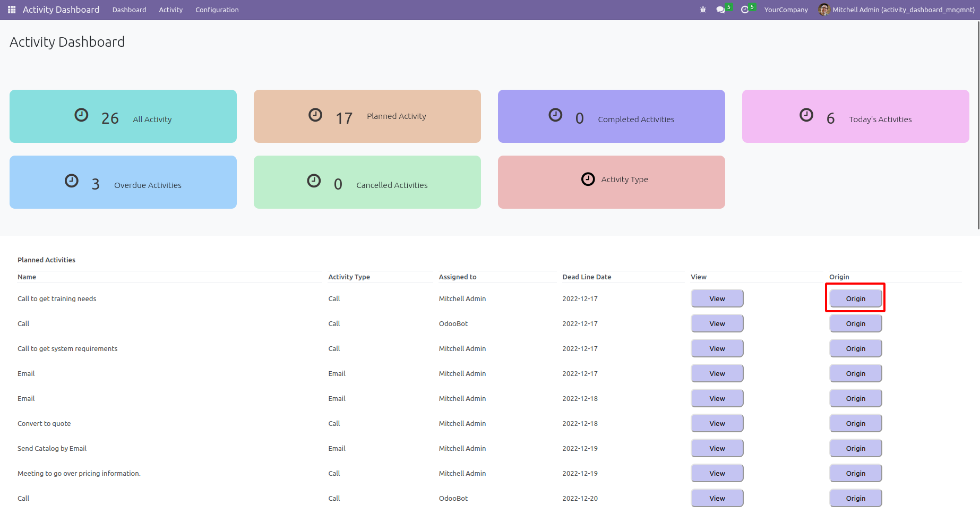
Task: Open the activities clock icon in navbar
Action: click(745, 10)
